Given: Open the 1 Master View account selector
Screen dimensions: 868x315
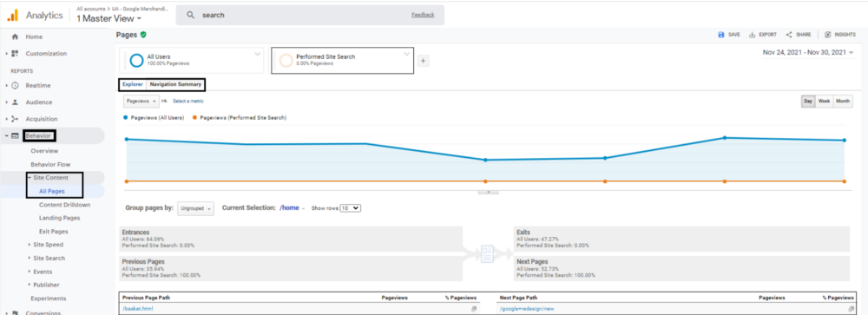Looking at the screenshot, I should (108, 19).
